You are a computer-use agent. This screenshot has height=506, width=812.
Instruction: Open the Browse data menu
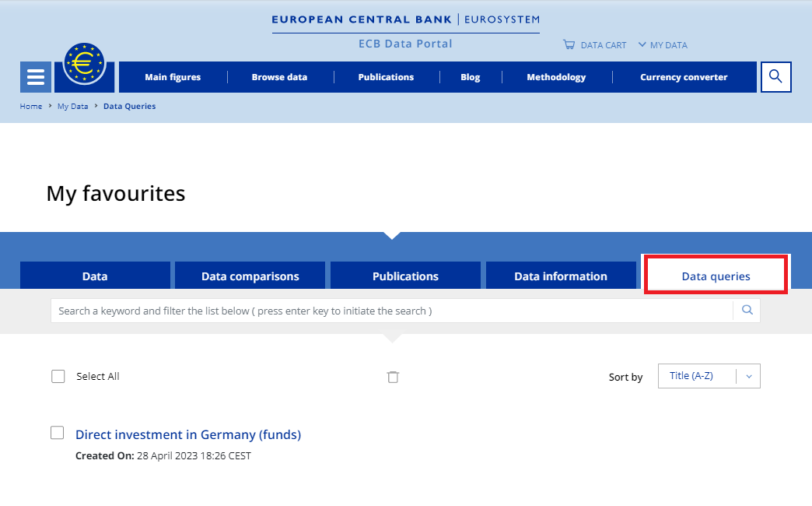(279, 77)
